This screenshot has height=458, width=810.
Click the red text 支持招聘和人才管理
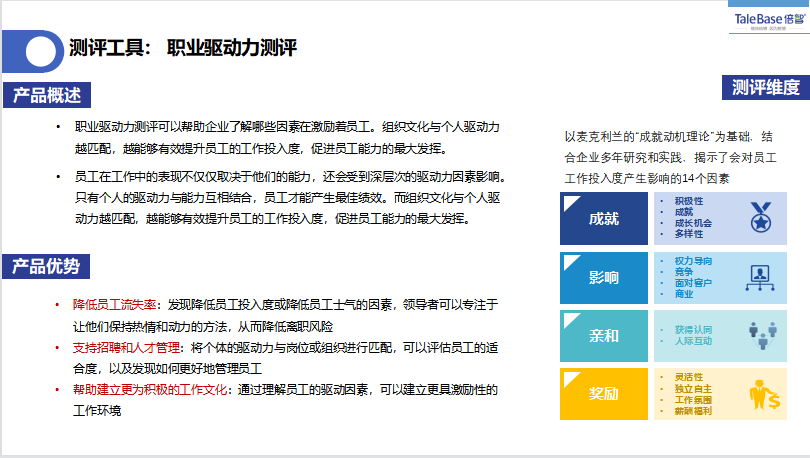[x=126, y=348]
